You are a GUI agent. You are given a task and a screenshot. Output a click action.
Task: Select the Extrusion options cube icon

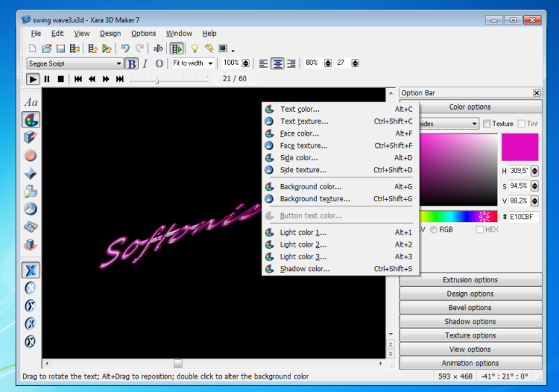coord(31,138)
